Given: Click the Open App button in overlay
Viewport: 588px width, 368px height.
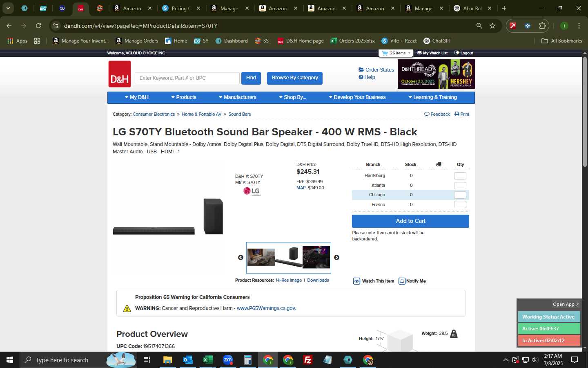Looking at the screenshot, I should 566,304.
